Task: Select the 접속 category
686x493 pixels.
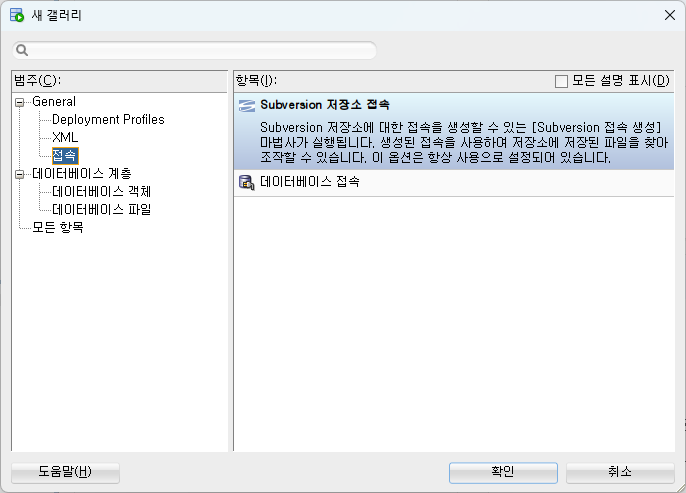Action: point(65,156)
